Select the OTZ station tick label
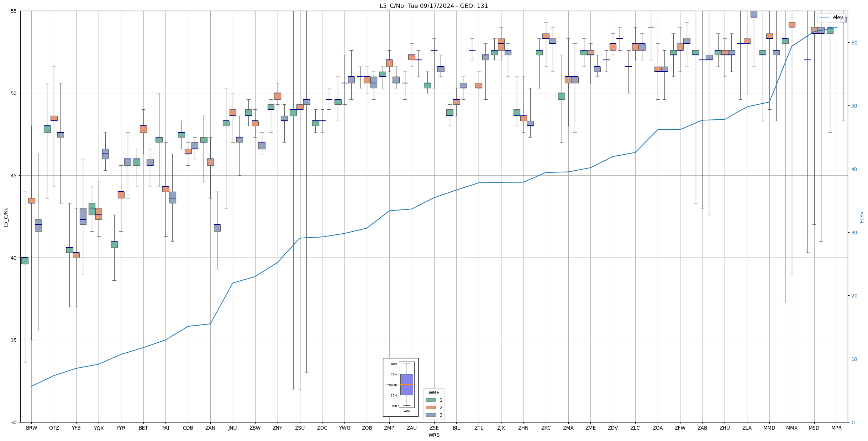Image resolution: width=868 pixels, height=441 pixels. pyautogui.click(x=54, y=428)
